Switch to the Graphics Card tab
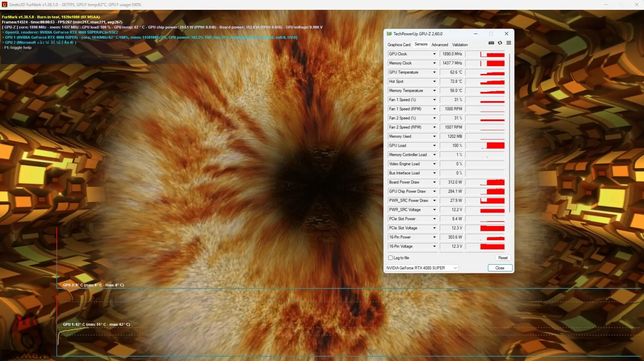 [x=399, y=45]
